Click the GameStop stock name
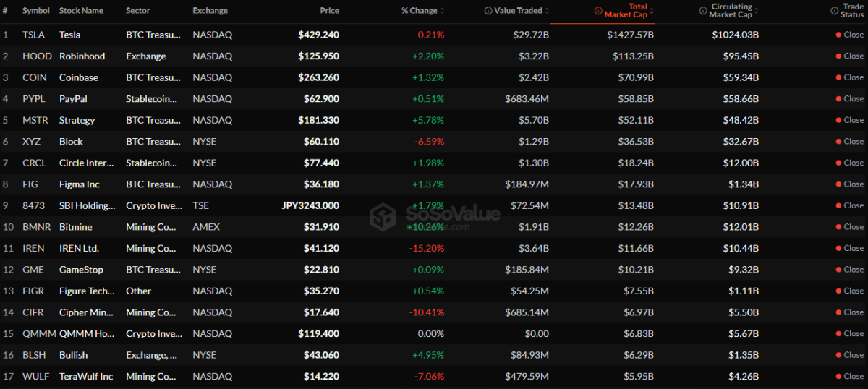Viewport: 868px width, 389px height. [81, 270]
